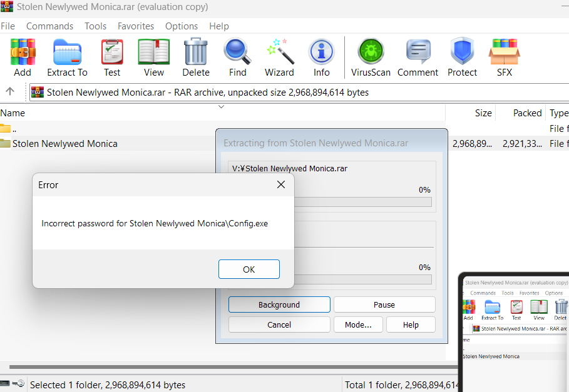Click the 'Extracting from' dialog title

[315, 143]
